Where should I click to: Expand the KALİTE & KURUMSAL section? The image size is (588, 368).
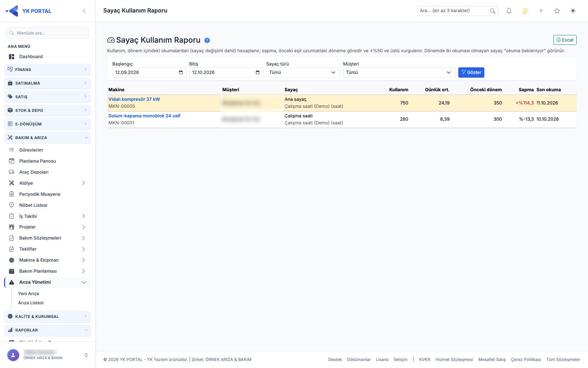pos(48,316)
